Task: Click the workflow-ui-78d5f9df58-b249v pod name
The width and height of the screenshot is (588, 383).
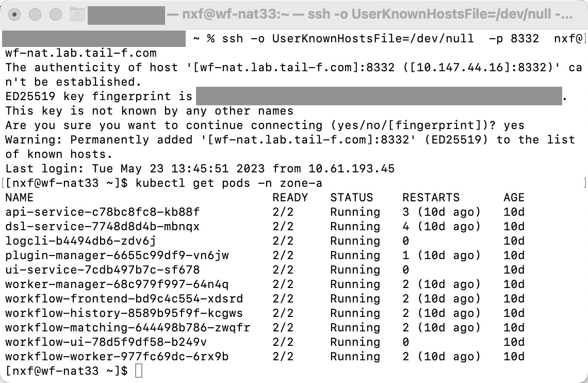Action: pyautogui.click(x=106, y=342)
